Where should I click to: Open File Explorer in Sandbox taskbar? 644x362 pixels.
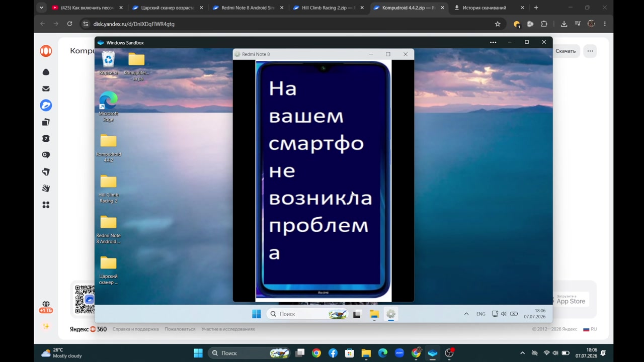(374, 314)
